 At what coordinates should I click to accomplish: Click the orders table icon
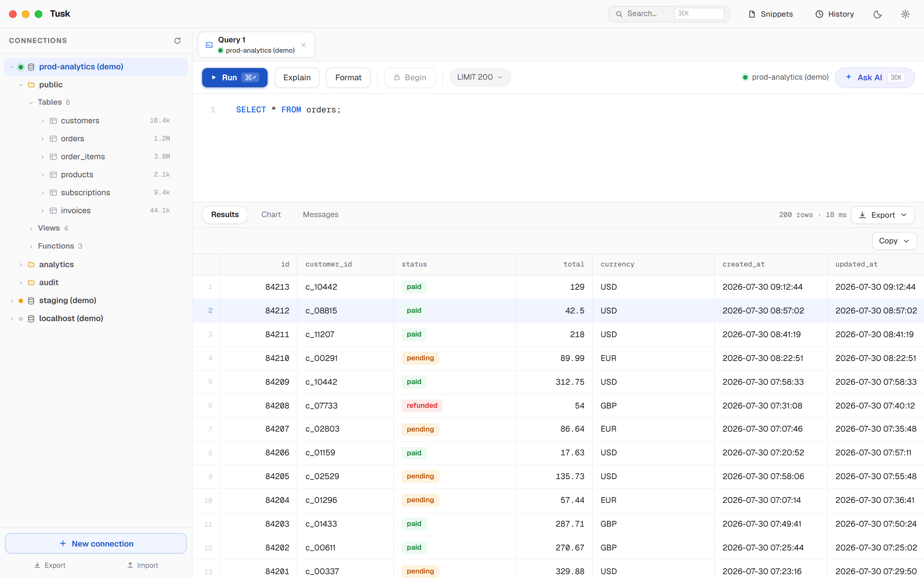pos(54,139)
